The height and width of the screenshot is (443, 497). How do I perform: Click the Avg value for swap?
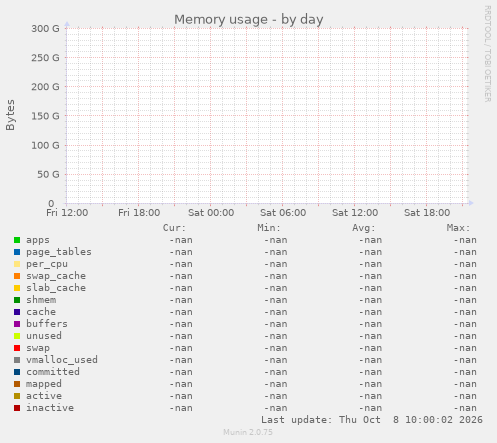[370, 348]
